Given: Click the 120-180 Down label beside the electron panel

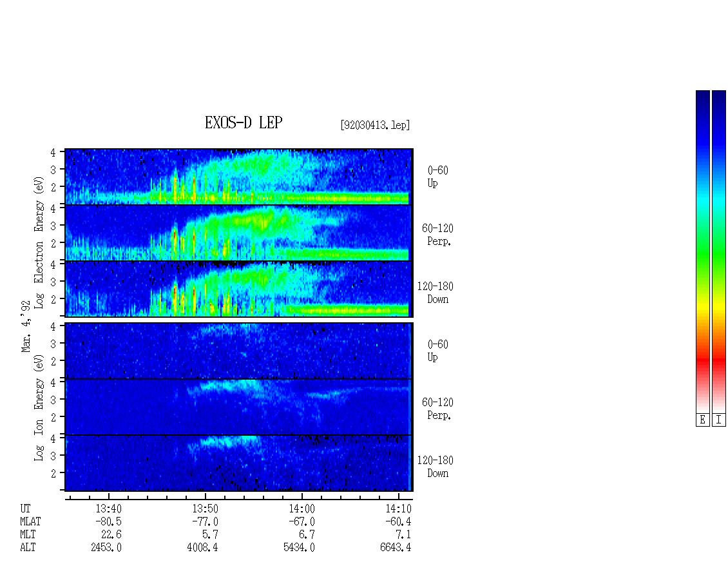Looking at the screenshot, I should (x=435, y=293).
